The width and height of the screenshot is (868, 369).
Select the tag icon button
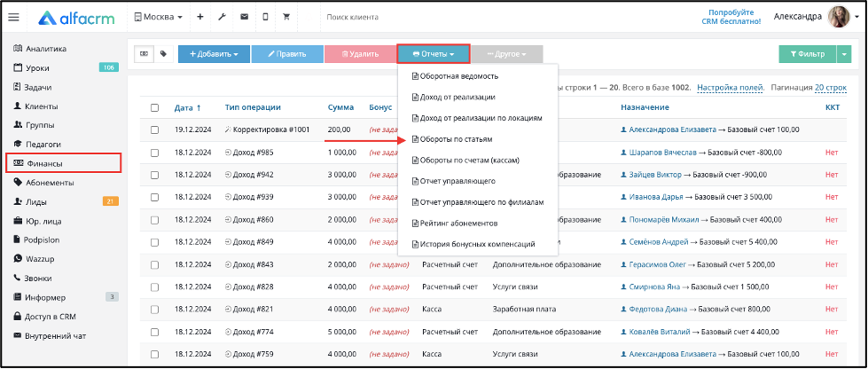coord(163,54)
